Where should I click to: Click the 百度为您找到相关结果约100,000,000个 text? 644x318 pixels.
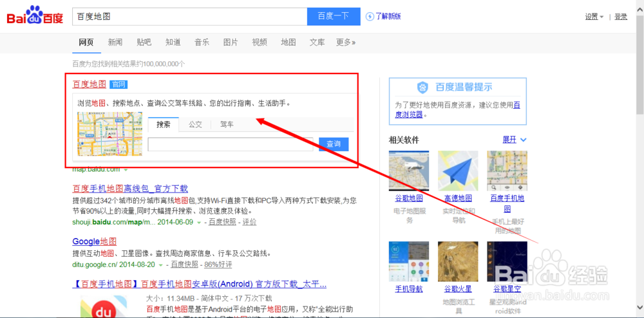129,64
